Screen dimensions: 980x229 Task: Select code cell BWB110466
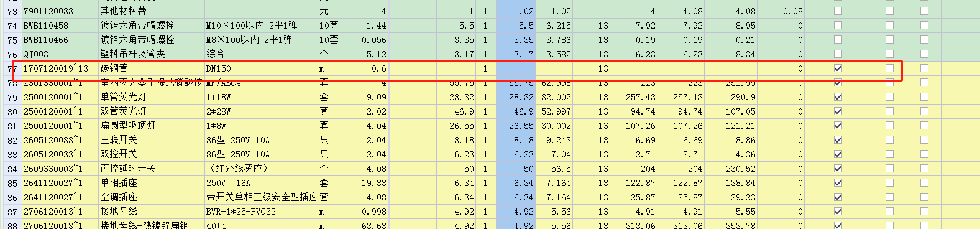60,40
